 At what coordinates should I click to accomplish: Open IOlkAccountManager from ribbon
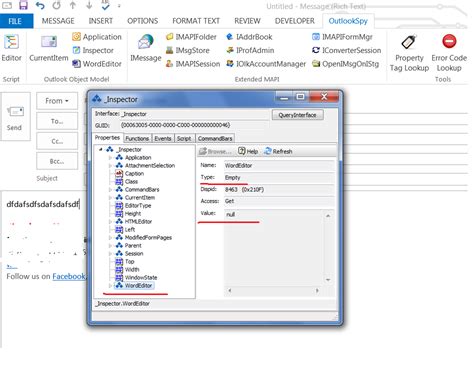pos(266,64)
